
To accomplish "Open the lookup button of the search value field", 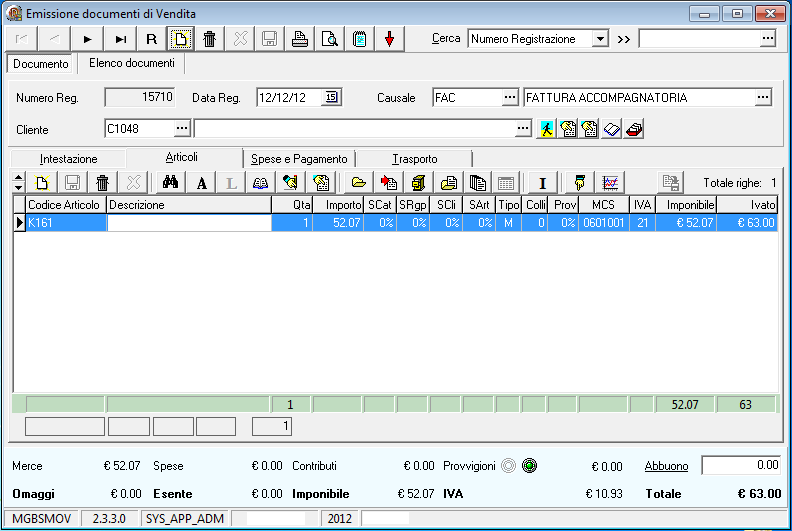I will coord(768,38).
